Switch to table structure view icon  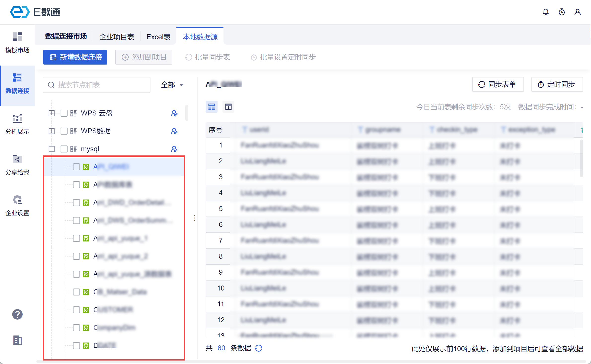pos(228,107)
